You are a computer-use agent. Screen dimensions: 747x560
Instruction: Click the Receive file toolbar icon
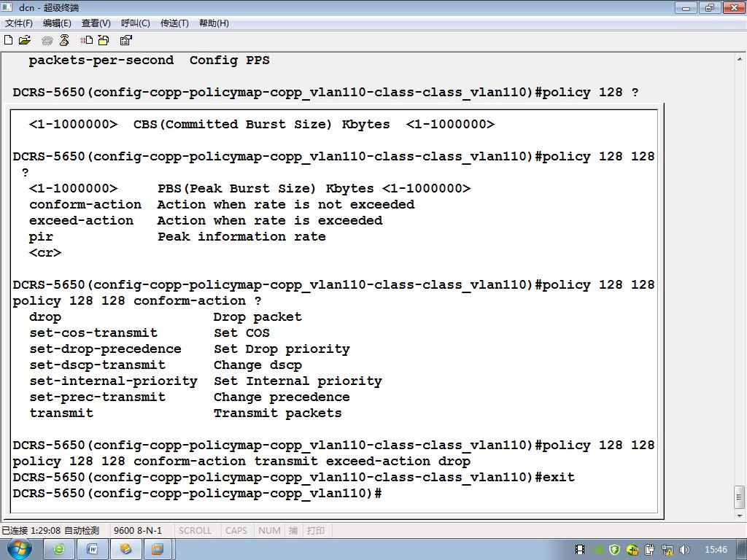[x=104, y=41]
